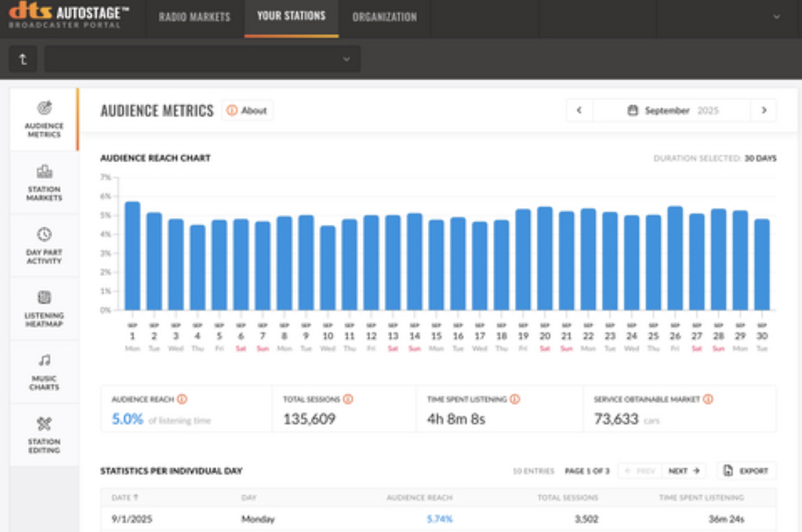802x532 pixels.
Task: Open the Station Editing tools
Action: click(x=44, y=434)
